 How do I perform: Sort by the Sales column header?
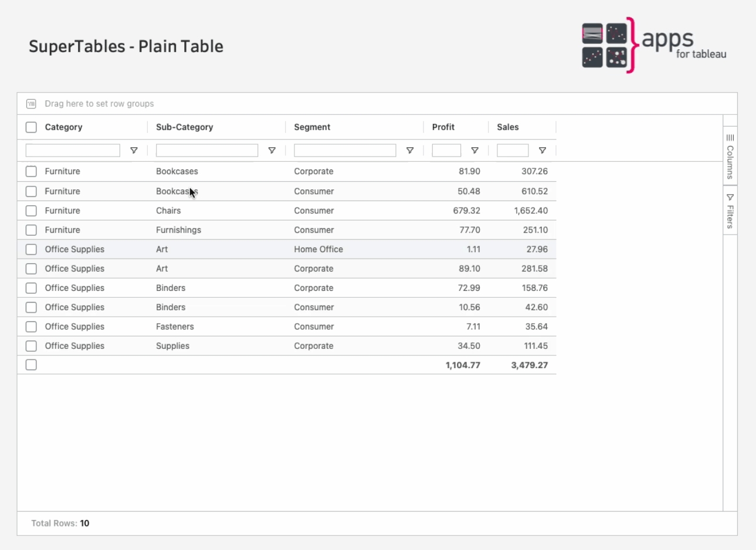pyautogui.click(x=508, y=127)
